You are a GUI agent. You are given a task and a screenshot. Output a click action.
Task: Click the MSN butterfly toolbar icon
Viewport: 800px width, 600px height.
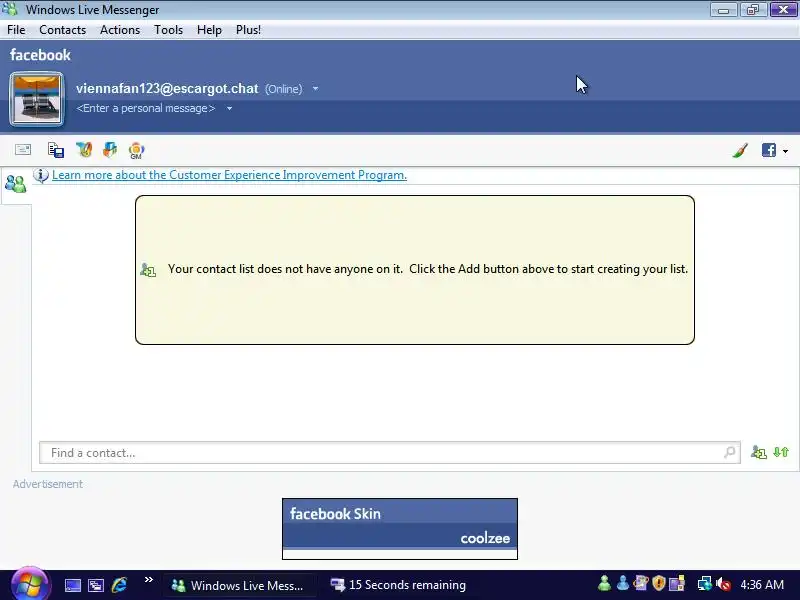pyautogui.click(x=84, y=149)
